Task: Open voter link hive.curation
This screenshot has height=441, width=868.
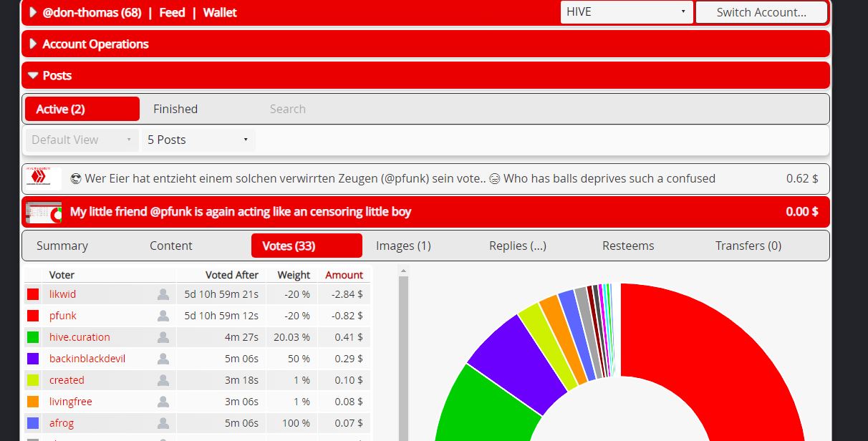Action: pyautogui.click(x=79, y=337)
